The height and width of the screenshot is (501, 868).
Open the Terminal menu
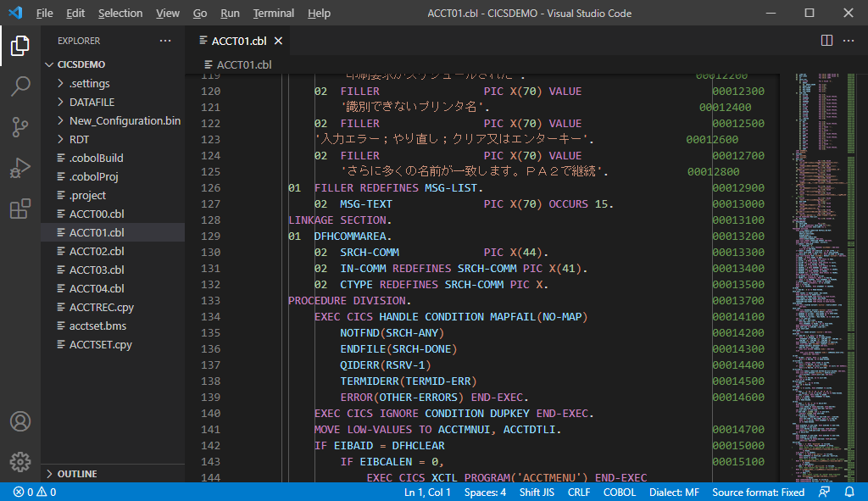click(x=274, y=14)
